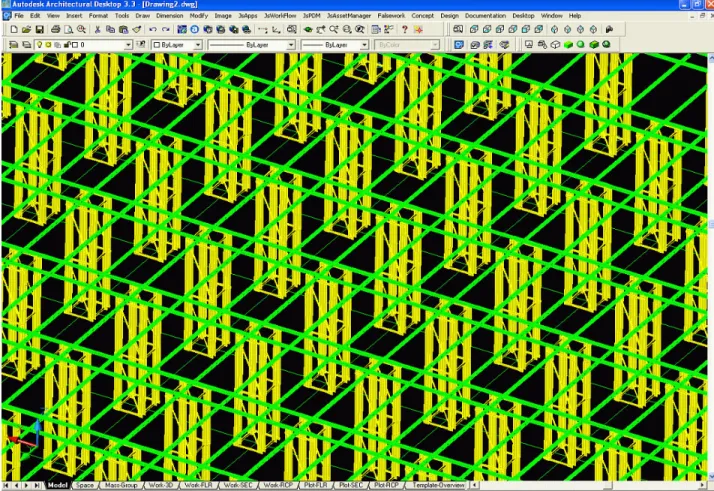Click the camera view icon
714x491 pixels.
point(609,30)
